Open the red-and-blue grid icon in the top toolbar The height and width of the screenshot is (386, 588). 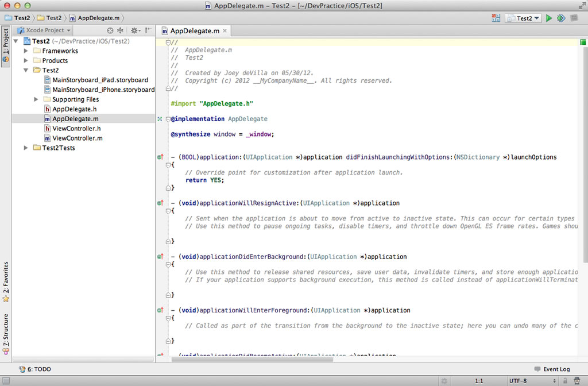(496, 18)
